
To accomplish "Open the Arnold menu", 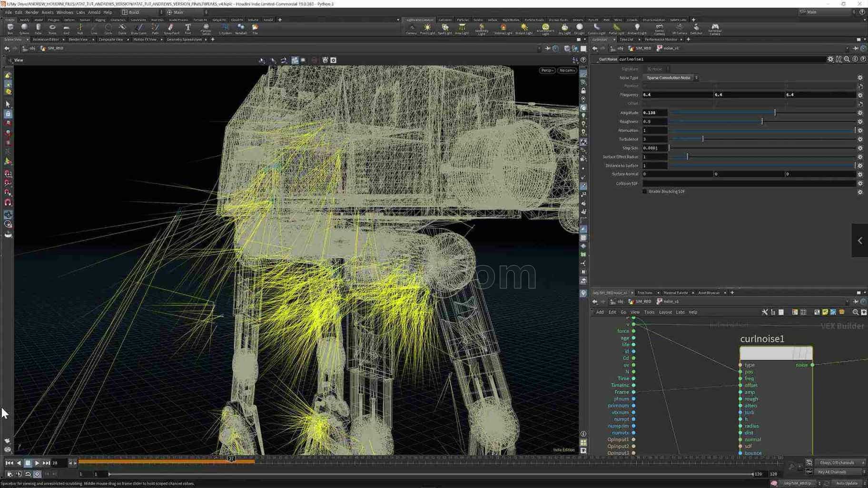I will tap(94, 12).
